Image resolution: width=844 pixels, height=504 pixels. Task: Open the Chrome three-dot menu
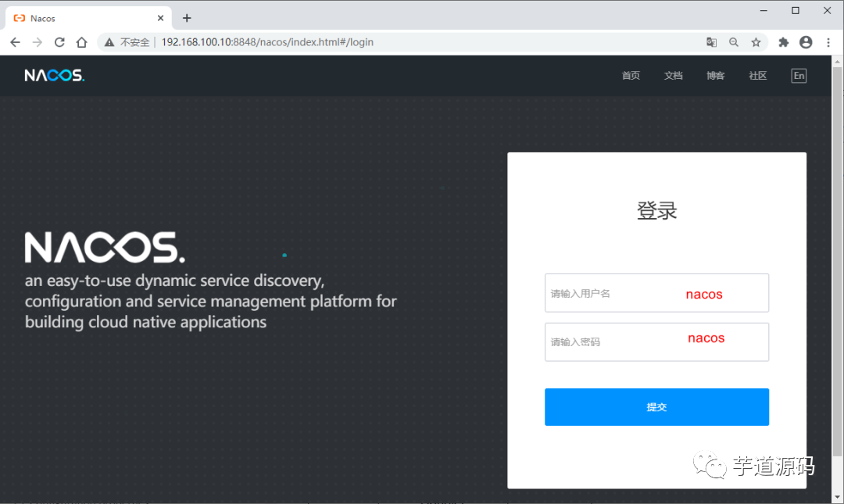828,42
